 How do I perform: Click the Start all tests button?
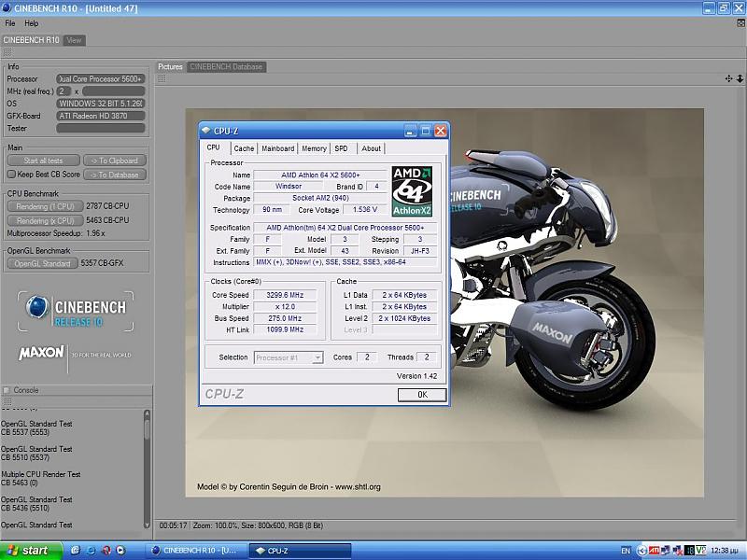tap(43, 161)
